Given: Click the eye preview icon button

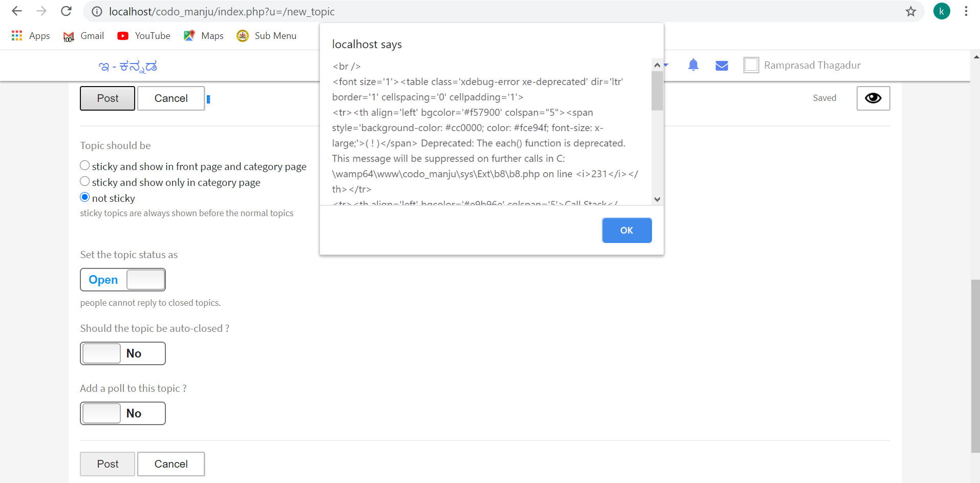Looking at the screenshot, I should pos(873,98).
